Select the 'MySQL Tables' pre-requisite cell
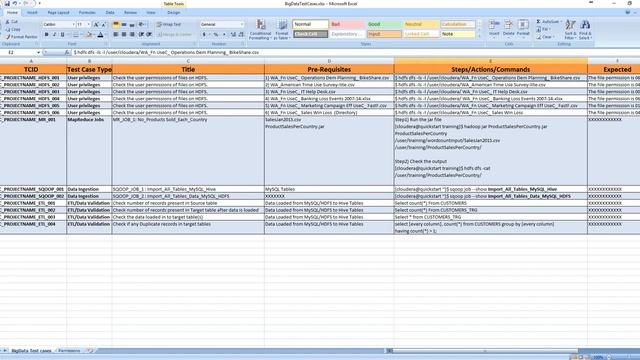 [x=329, y=189]
